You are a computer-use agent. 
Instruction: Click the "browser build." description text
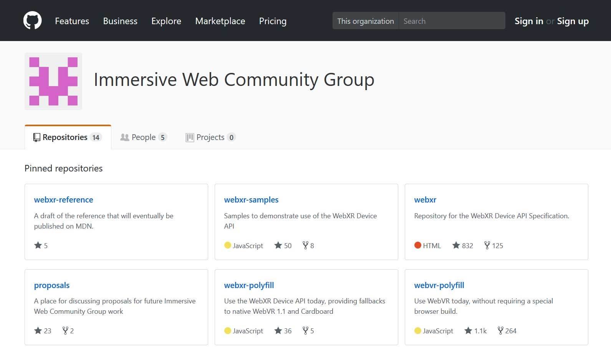point(435,311)
